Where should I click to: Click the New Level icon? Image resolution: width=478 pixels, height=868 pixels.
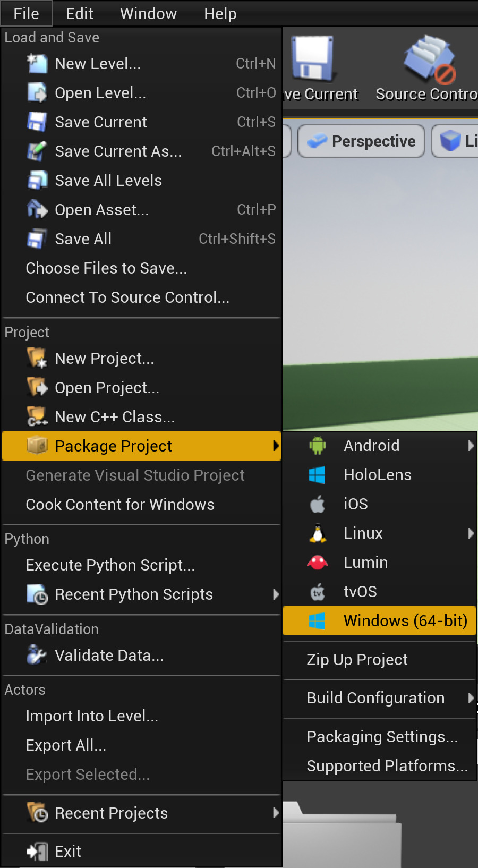[x=37, y=64]
